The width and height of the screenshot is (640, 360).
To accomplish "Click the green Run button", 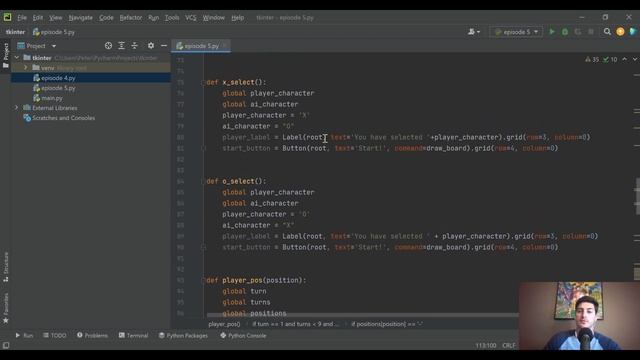I will [x=552, y=32].
